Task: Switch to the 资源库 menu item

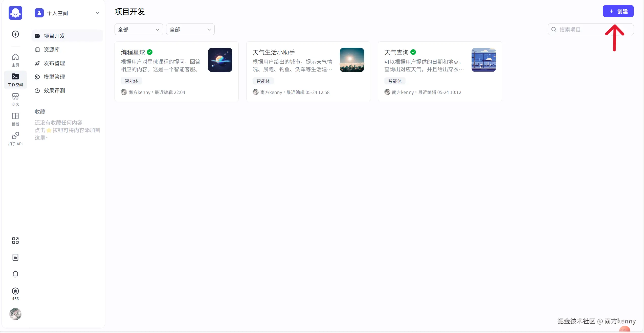Action: (52, 50)
